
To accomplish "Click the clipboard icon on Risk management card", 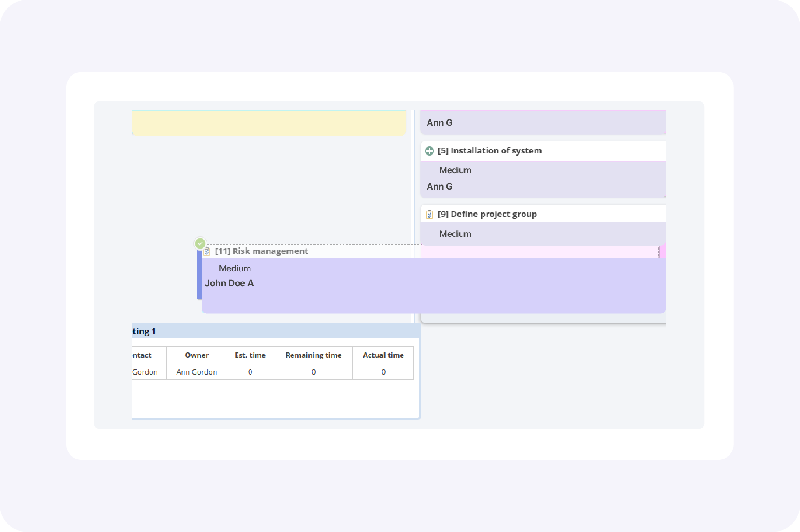I will click(x=207, y=251).
